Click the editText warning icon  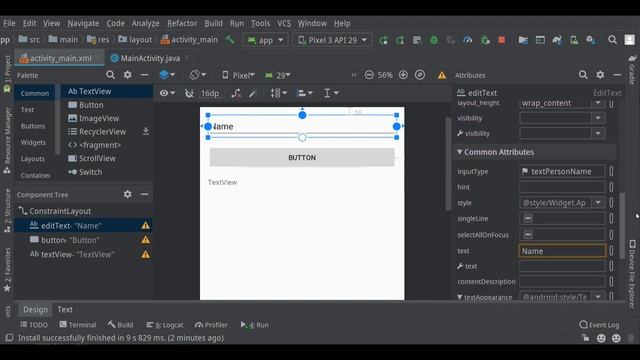pyautogui.click(x=145, y=225)
